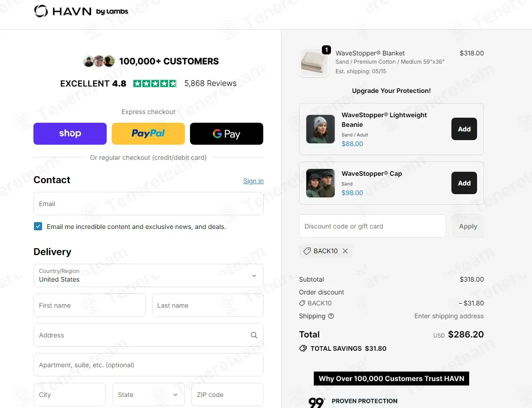Viewport: 532px width, 408px height.
Task: Click the Last name field
Action: (208, 305)
